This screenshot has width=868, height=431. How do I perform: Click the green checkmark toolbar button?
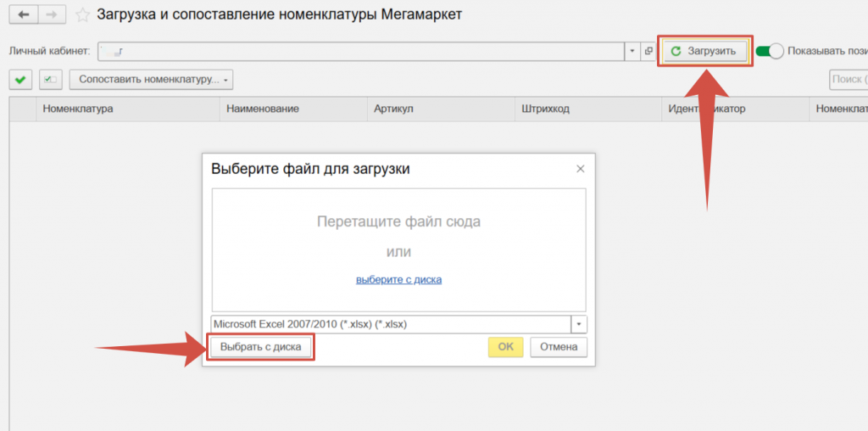click(x=20, y=80)
